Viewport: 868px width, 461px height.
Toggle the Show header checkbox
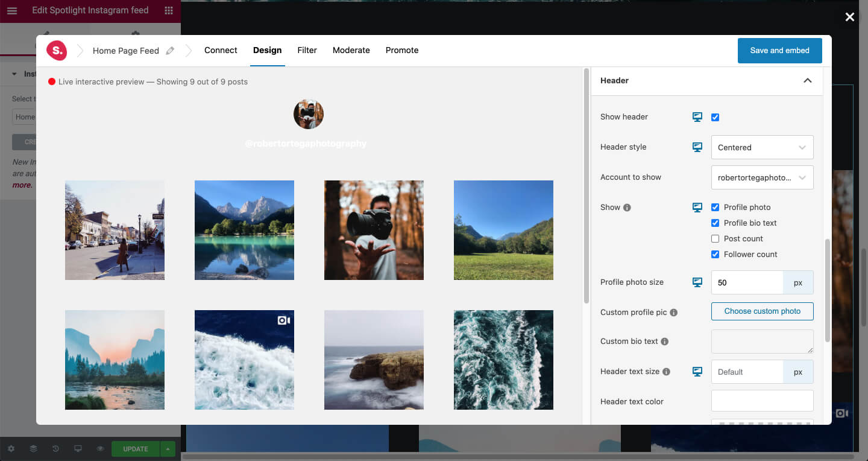coord(715,117)
